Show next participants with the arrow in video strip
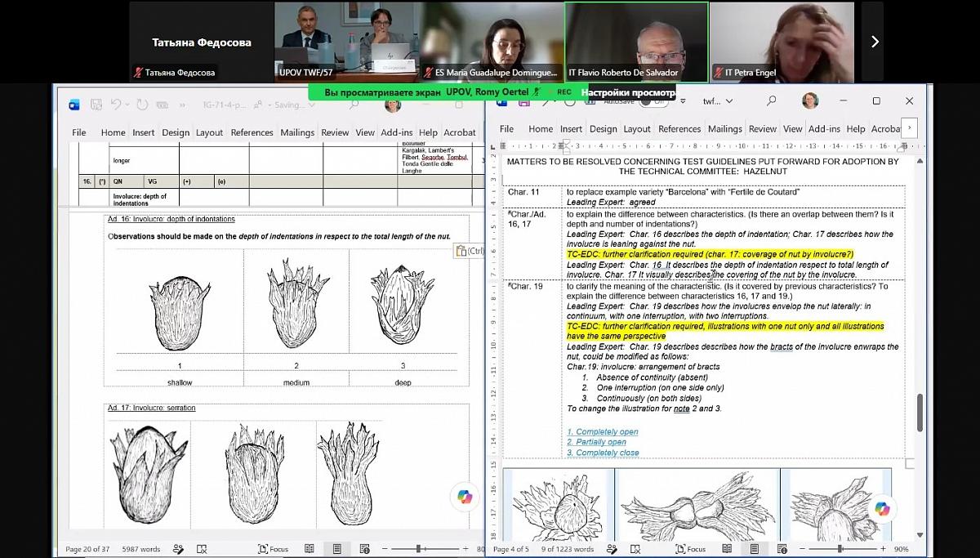Image resolution: width=980 pixels, height=558 pixels. [x=874, y=42]
